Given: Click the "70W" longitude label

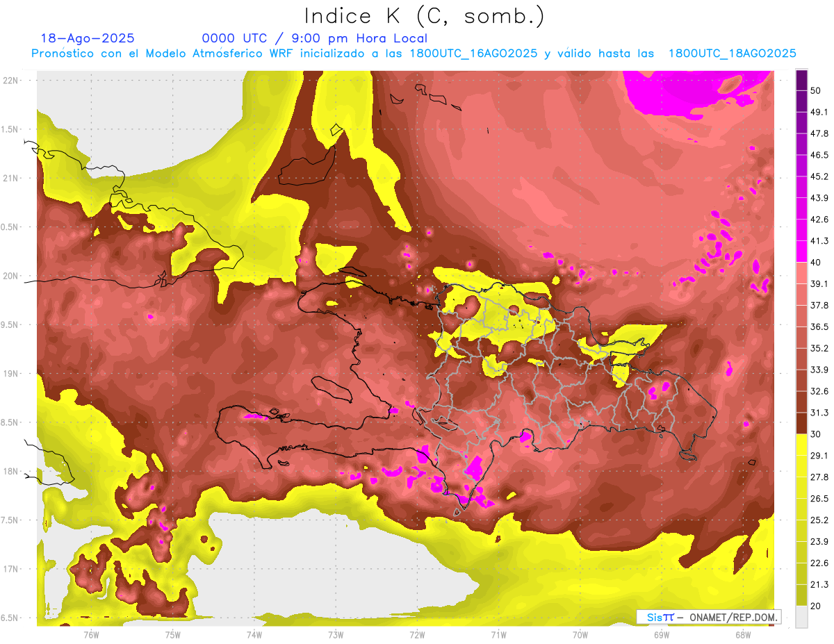Looking at the screenshot, I should pos(580,635).
